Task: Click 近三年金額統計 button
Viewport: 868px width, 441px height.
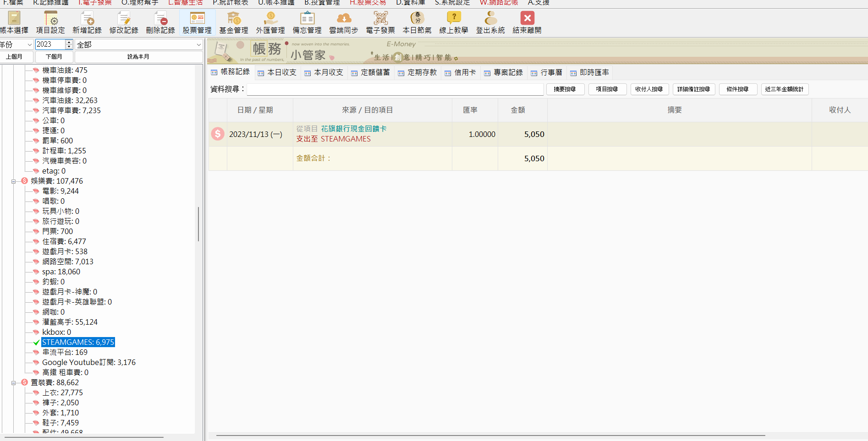Action: [x=785, y=89]
